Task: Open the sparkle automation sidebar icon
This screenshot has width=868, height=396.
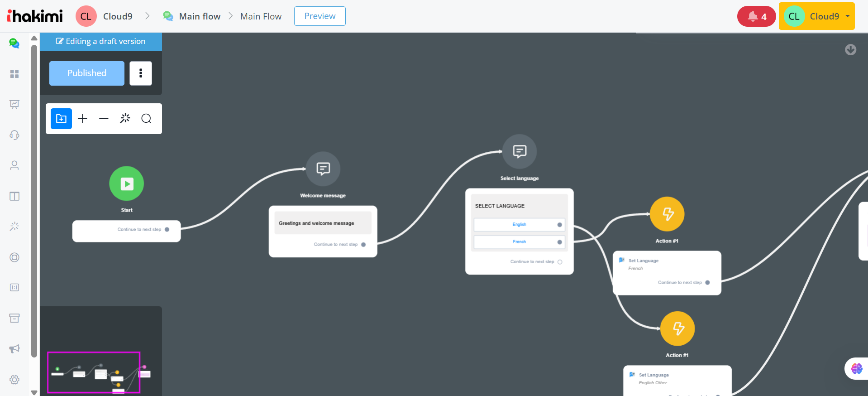Action: (14, 227)
